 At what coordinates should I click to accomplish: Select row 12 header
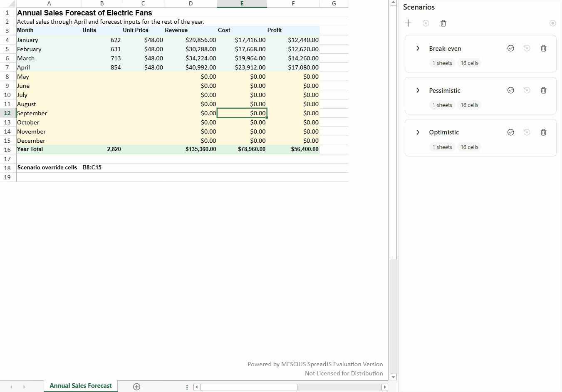[x=8, y=113]
